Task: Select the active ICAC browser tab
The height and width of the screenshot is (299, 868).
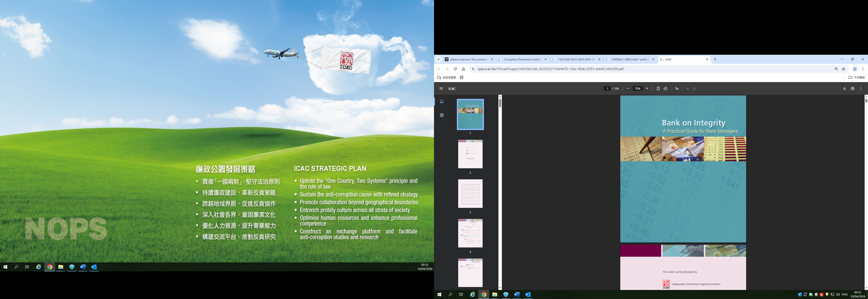Action: pos(684,59)
